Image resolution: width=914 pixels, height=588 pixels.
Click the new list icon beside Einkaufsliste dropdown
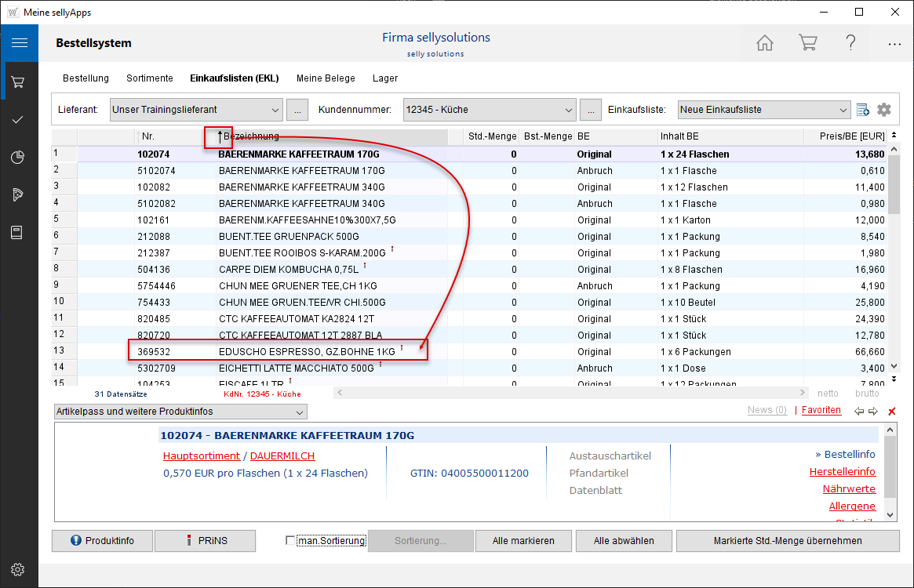[863, 110]
